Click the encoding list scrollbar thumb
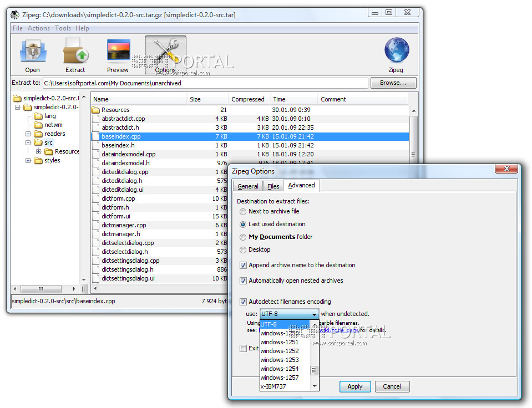Viewport: 532px width, 408px height. pos(314,370)
